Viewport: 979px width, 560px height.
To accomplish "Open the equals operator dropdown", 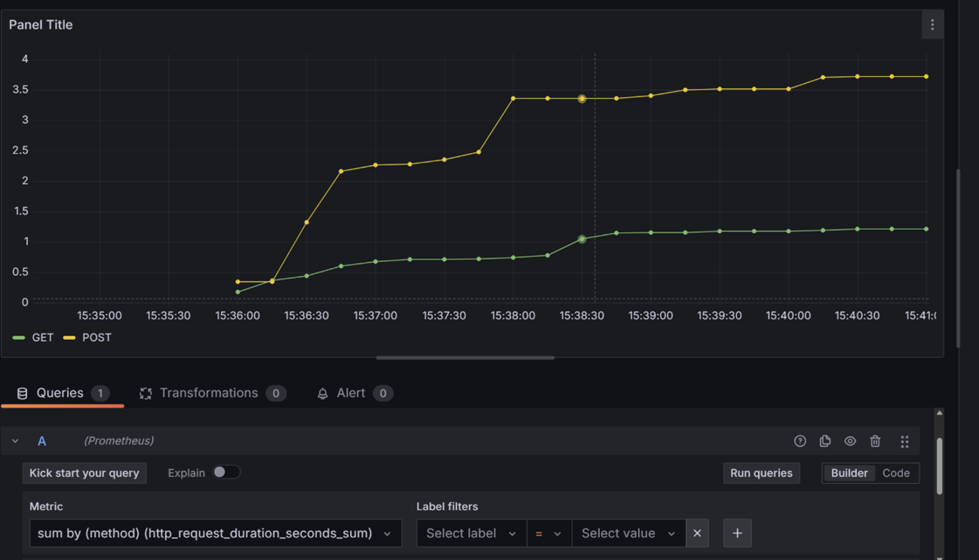I will [x=549, y=533].
